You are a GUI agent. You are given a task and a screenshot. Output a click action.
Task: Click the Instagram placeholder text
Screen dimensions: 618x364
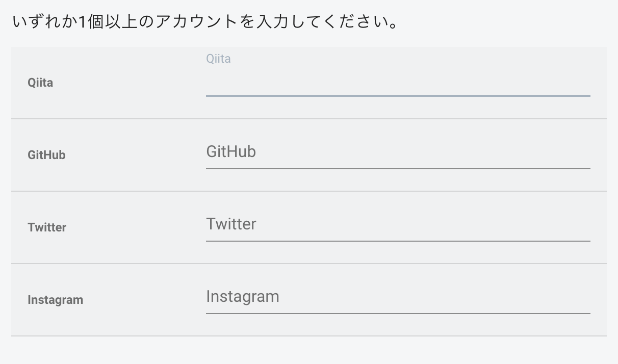[243, 296]
